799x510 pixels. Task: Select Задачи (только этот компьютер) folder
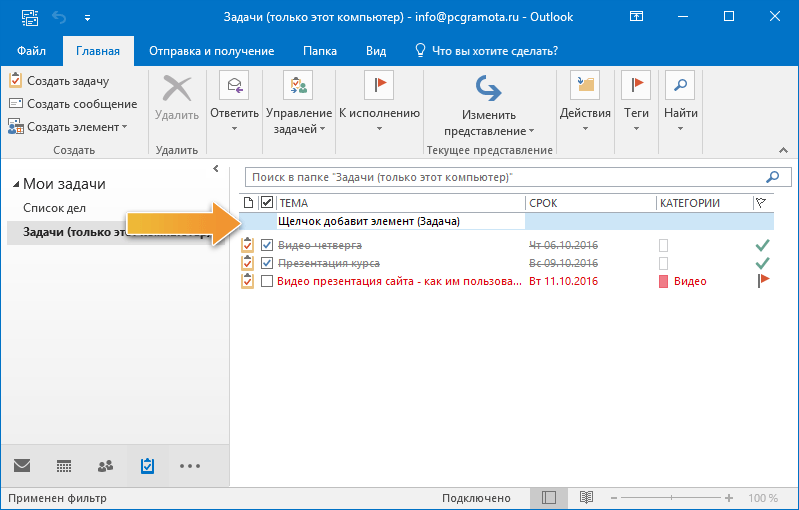pyautogui.click(x=117, y=232)
